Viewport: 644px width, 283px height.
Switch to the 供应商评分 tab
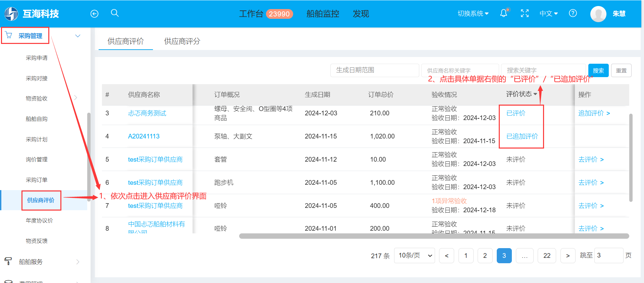click(x=182, y=41)
